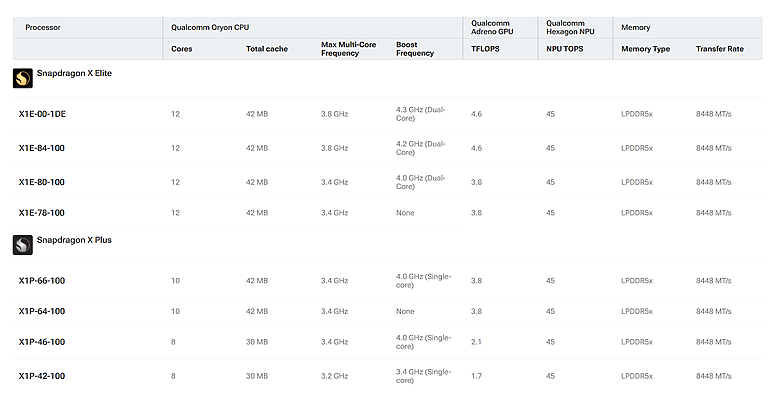Click the 45 NPU TOPS for X1E-00-1DE

(550, 114)
